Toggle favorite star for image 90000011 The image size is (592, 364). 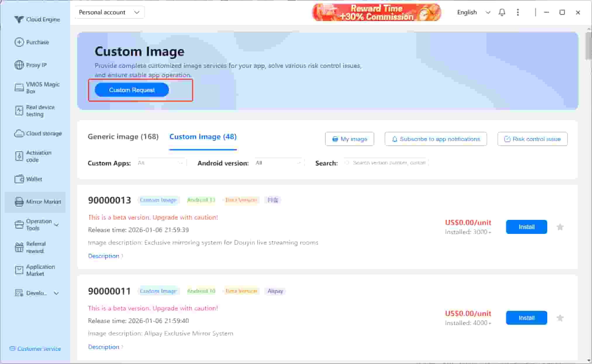[x=560, y=318]
